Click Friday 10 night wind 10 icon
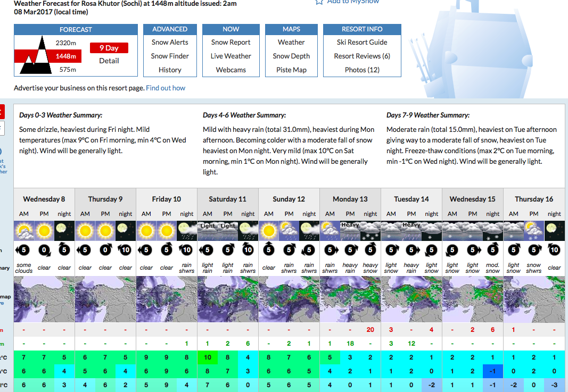 pyautogui.click(x=186, y=250)
